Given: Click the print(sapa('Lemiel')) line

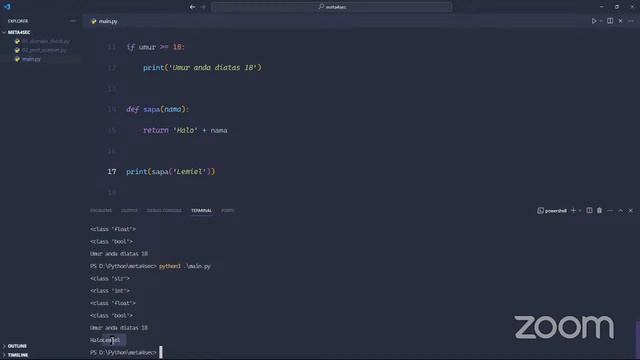Looking at the screenshot, I should click(x=171, y=171).
